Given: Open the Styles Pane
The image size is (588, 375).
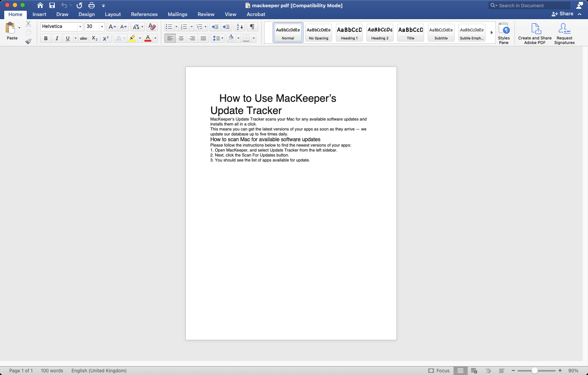Looking at the screenshot, I should [x=504, y=33].
